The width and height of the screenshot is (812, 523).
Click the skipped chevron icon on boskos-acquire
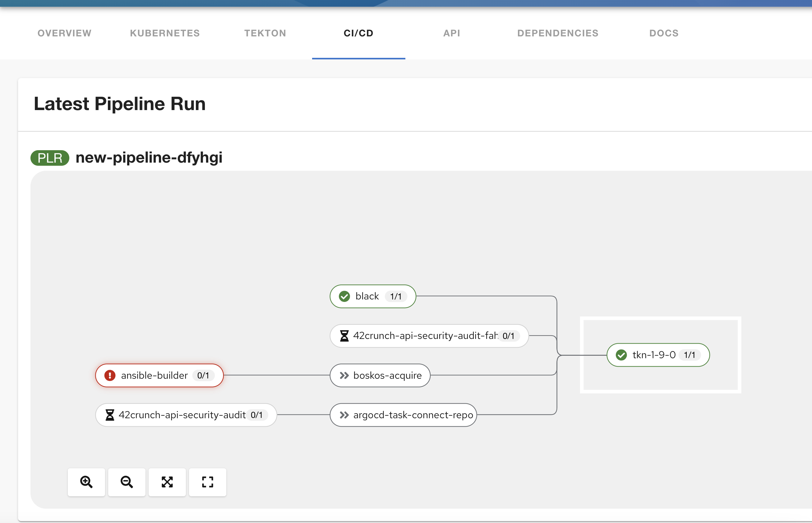point(344,375)
